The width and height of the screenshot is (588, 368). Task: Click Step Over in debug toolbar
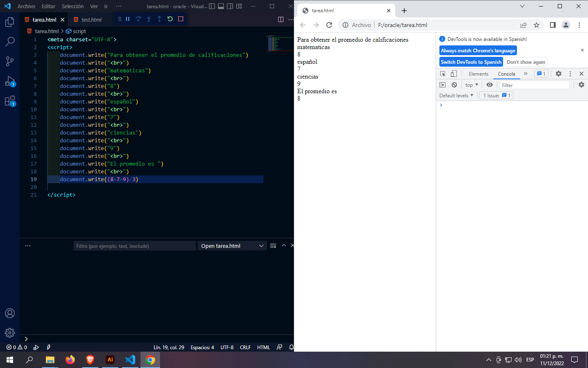(x=138, y=19)
